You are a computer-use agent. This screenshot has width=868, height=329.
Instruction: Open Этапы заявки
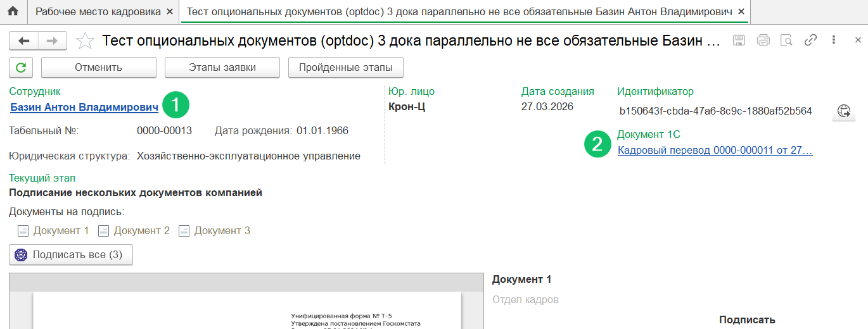(x=222, y=67)
